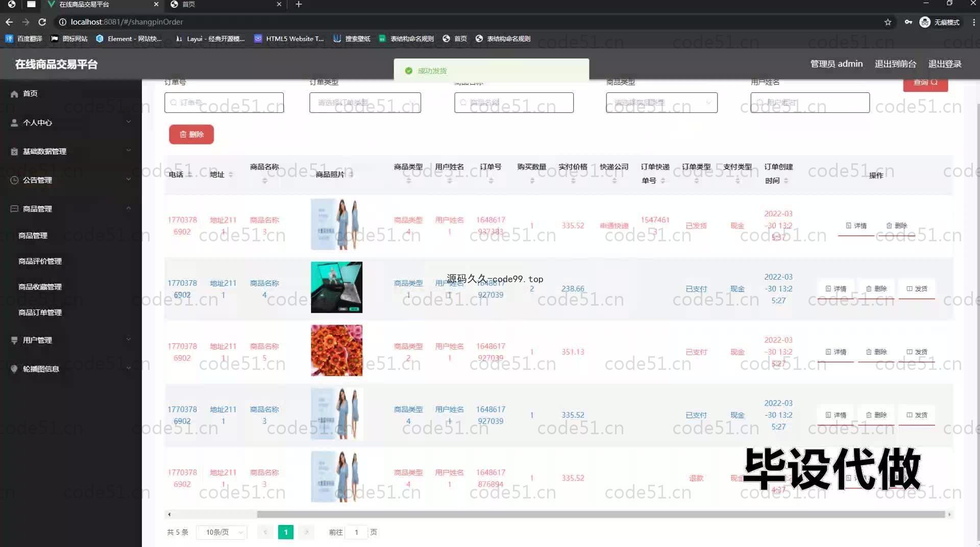View 详情 for the 已发货 order row

(x=856, y=226)
